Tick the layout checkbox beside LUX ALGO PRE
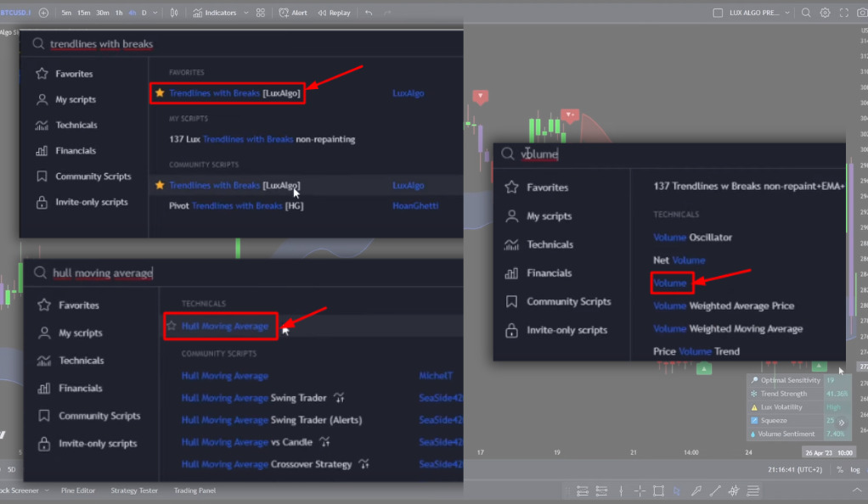The image size is (868, 504). pos(718,13)
